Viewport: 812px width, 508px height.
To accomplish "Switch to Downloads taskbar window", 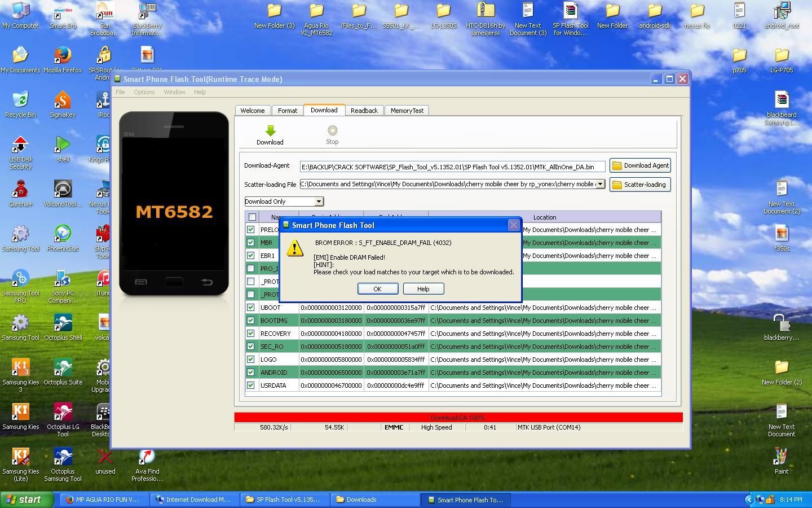I will tap(376, 500).
